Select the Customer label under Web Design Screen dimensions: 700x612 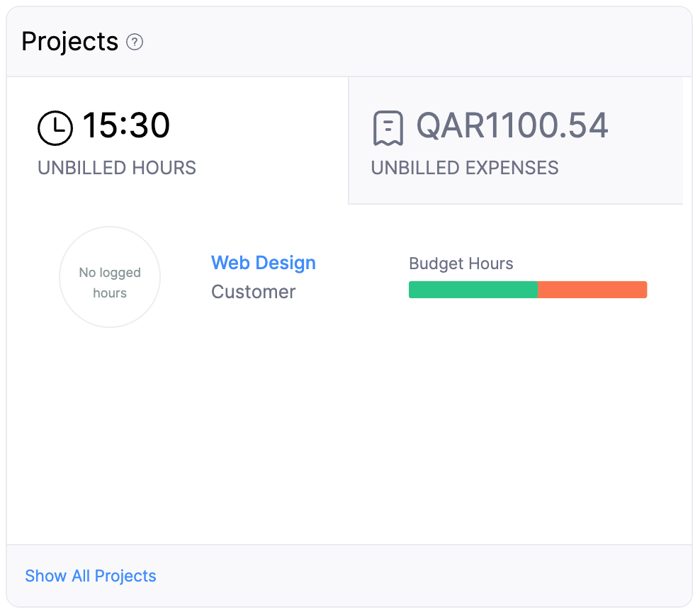click(x=253, y=291)
